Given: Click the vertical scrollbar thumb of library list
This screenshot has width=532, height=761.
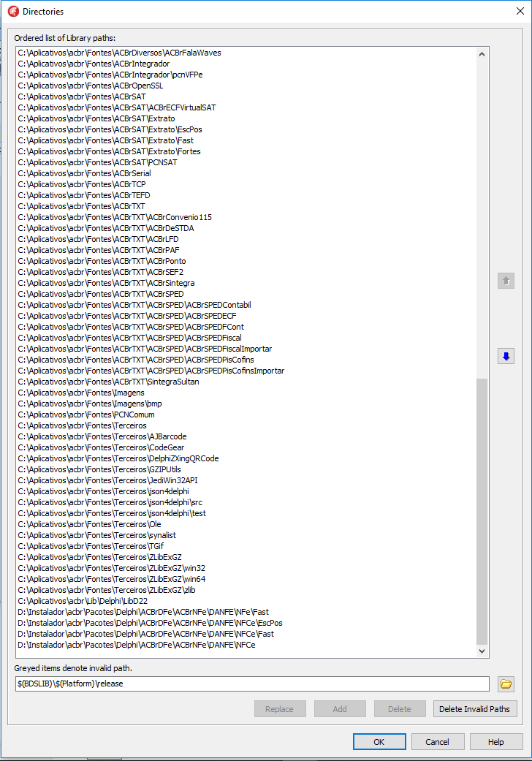Looking at the screenshot, I should (482, 512).
